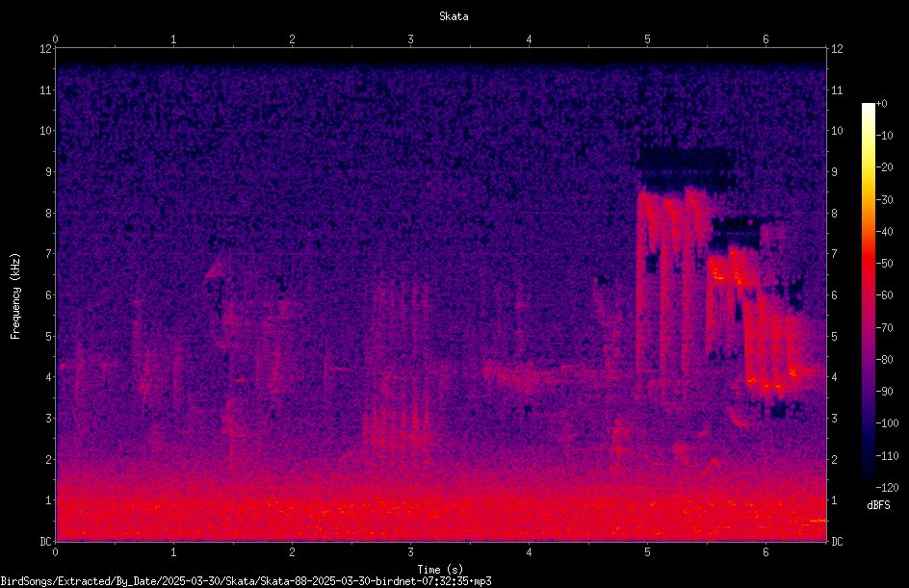Click the "Time (s)" axis label
909x588 pixels.
pos(440,570)
